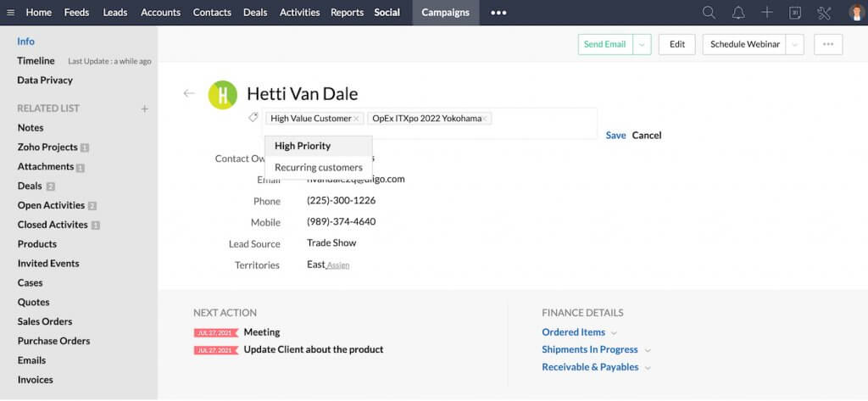Open the hamburger menu icon
Viewport: 868px width, 401px height.
tap(10, 12)
